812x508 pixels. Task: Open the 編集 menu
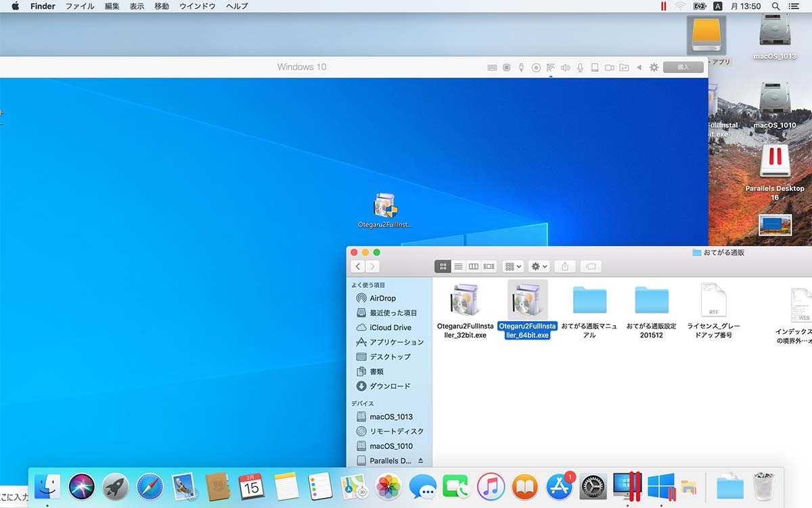point(112,6)
